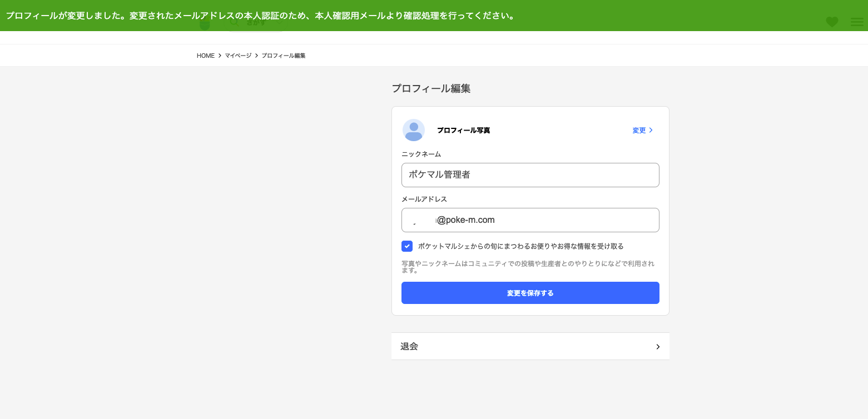Click the profile photo avatar placeholder
This screenshot has width=868, height=419.
pos(414,130)
